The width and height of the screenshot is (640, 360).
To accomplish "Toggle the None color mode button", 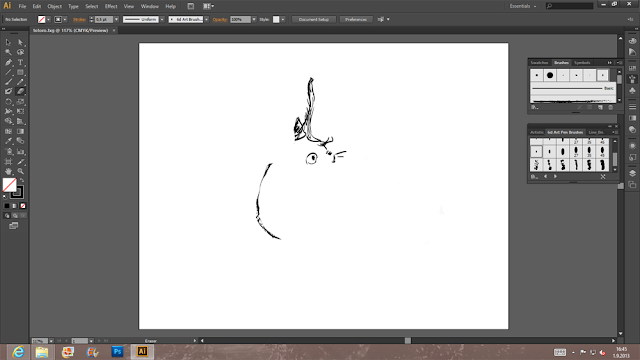I will [23, 206].
